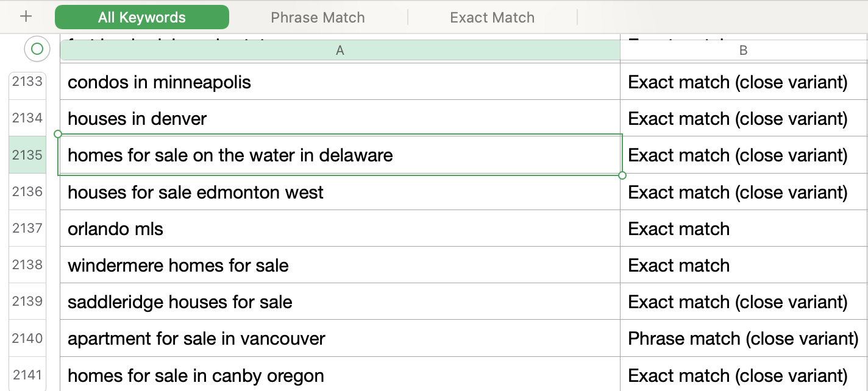Click the bottom-right selection handle of row 2135
This screenshot has width=868, height=391.
622,175
